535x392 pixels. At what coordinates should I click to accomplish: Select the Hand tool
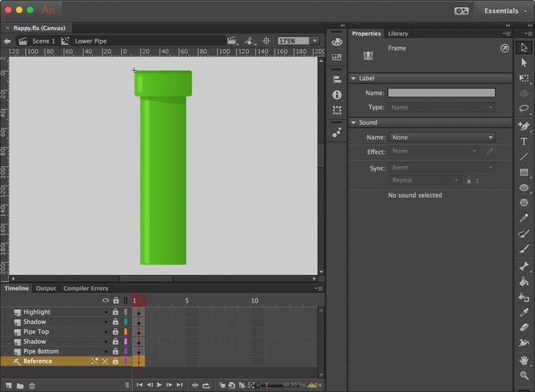(x=524, y=360)
